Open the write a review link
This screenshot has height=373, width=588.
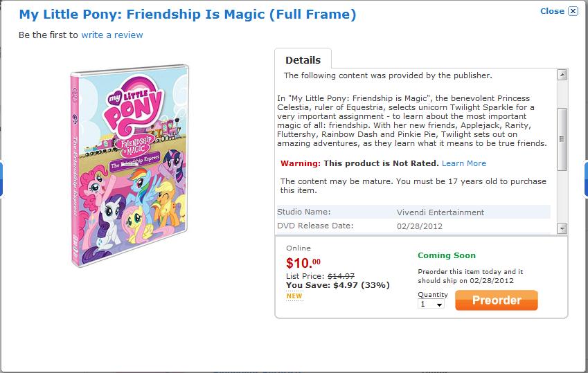tap(112, 35)
